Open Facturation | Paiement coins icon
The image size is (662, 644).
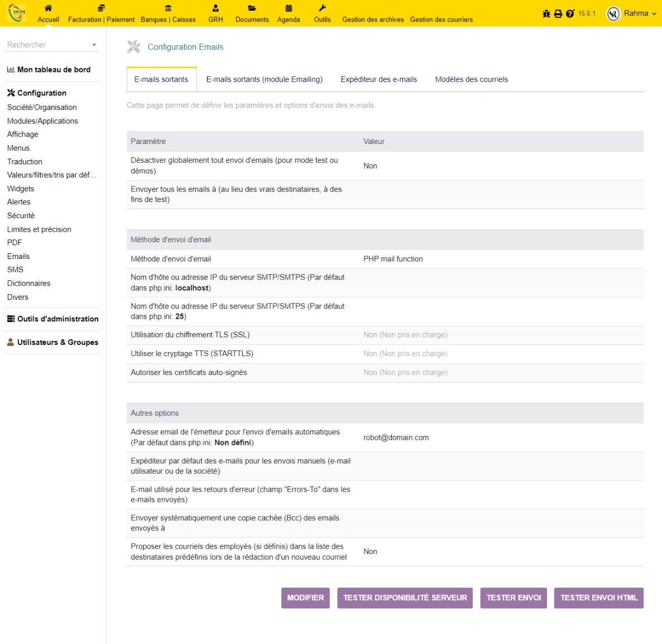(x=101, y=8)
